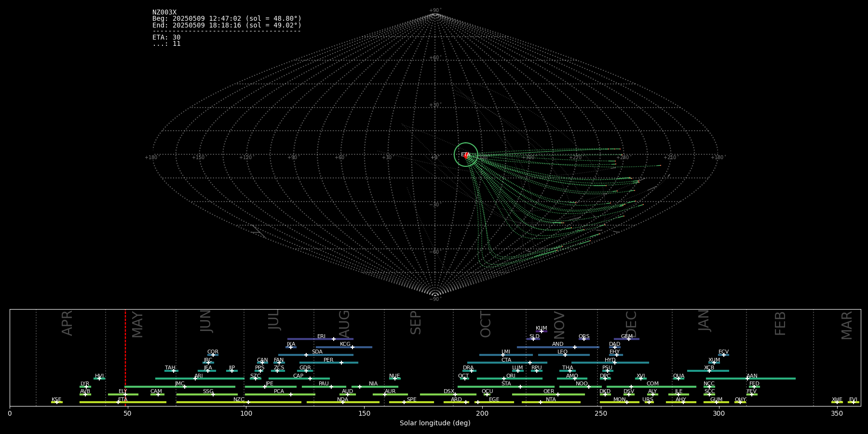Click the APR month label

(68, 323)
